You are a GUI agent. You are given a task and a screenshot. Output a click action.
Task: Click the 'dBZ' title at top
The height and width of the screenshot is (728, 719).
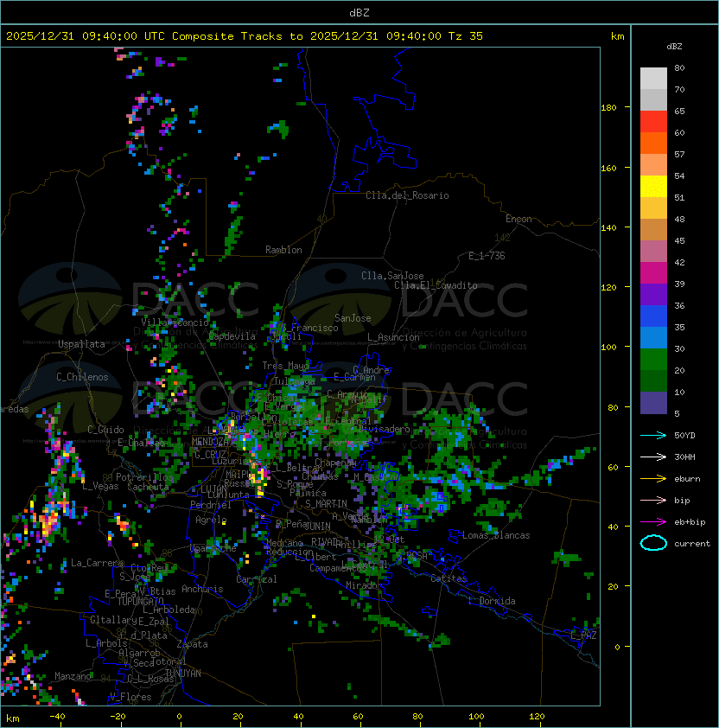point(359,12)
